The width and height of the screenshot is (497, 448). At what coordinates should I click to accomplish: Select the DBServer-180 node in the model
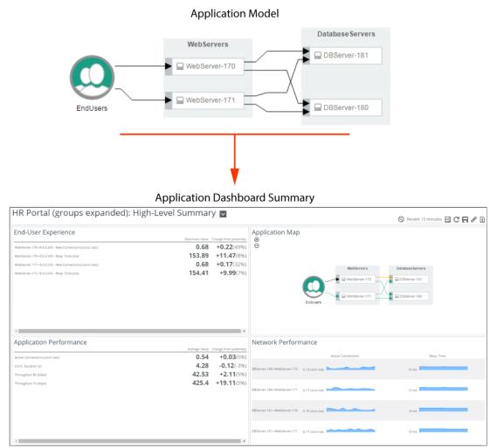click(x=346, y=107)
